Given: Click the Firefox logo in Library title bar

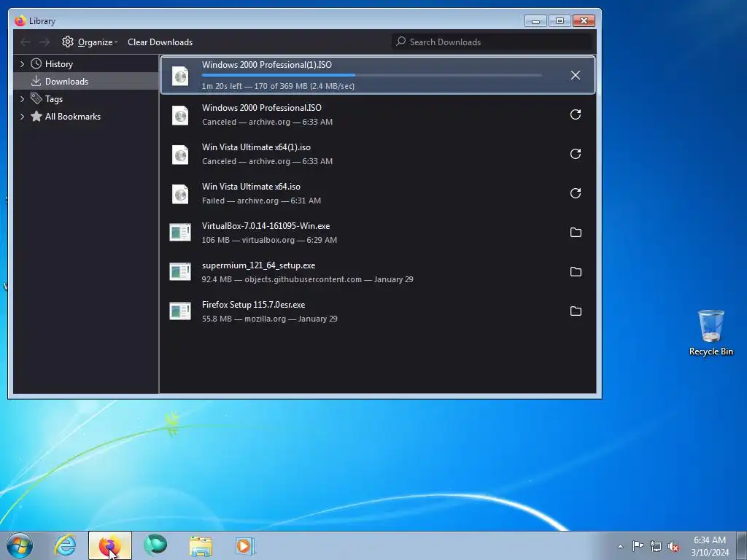Looking at the screenshot, I should click(20, 21).
